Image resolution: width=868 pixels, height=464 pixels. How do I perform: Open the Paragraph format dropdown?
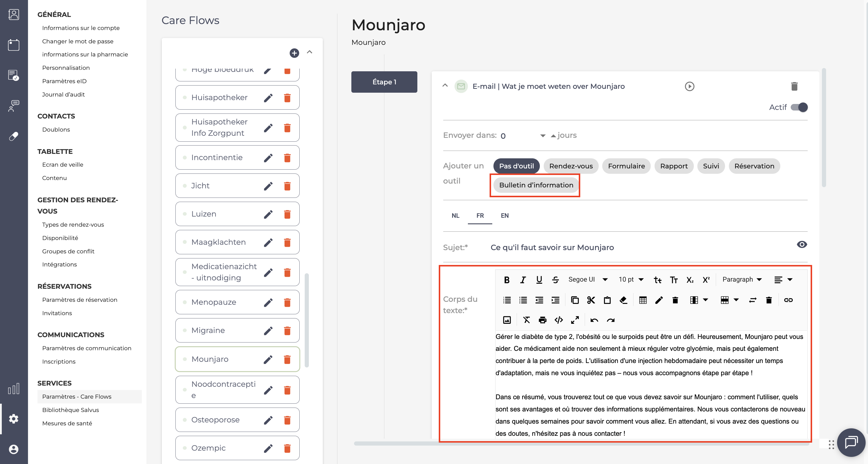point(742,280)
